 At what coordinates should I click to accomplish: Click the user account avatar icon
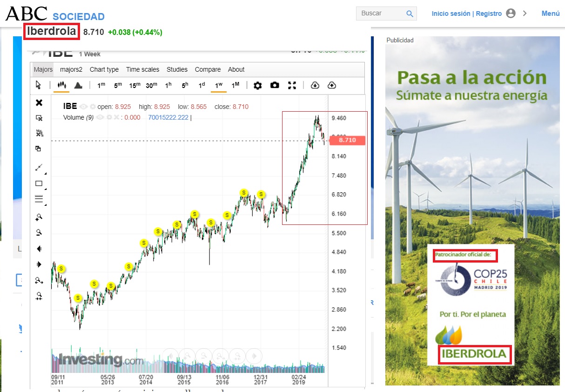point(511,14)
